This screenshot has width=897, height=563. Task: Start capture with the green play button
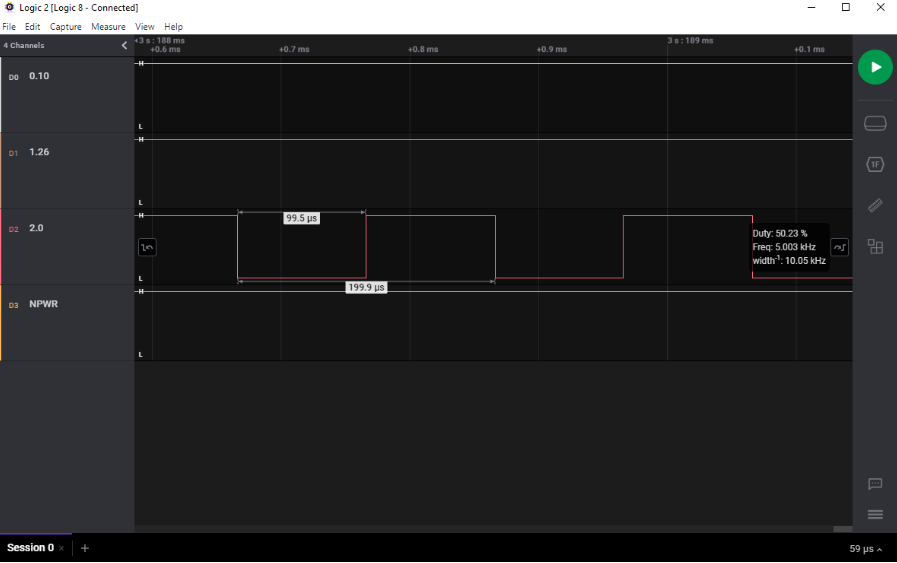[x=875, y=67]
